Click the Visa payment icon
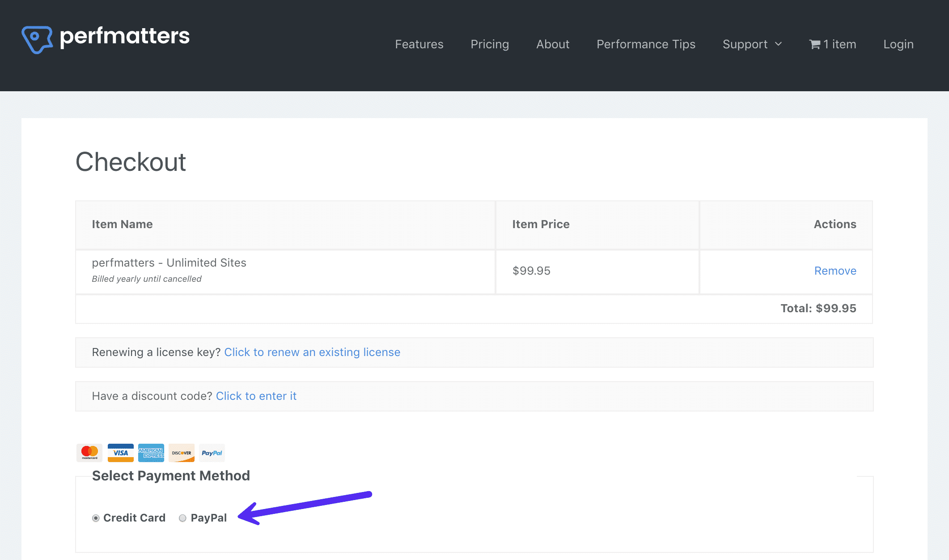This screenshot has width=949, height=560. (120, 453)
